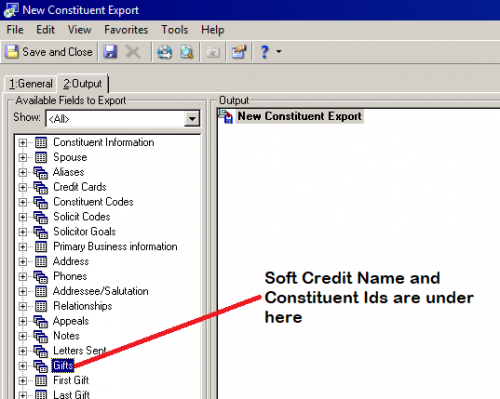Click the First Gift table icon
Screen dimensions: 500x399
[x=41, y=380]
